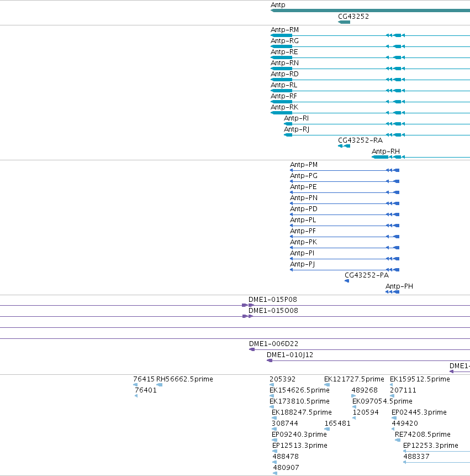Click feature 120594
Screen dimensions: 470x476
point(366,412)
